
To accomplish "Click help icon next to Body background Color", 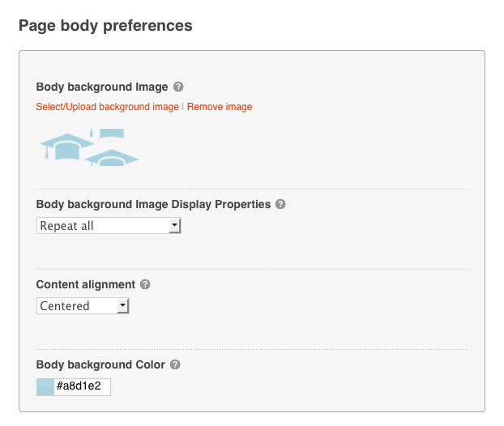I will click(x=175, y=364).
